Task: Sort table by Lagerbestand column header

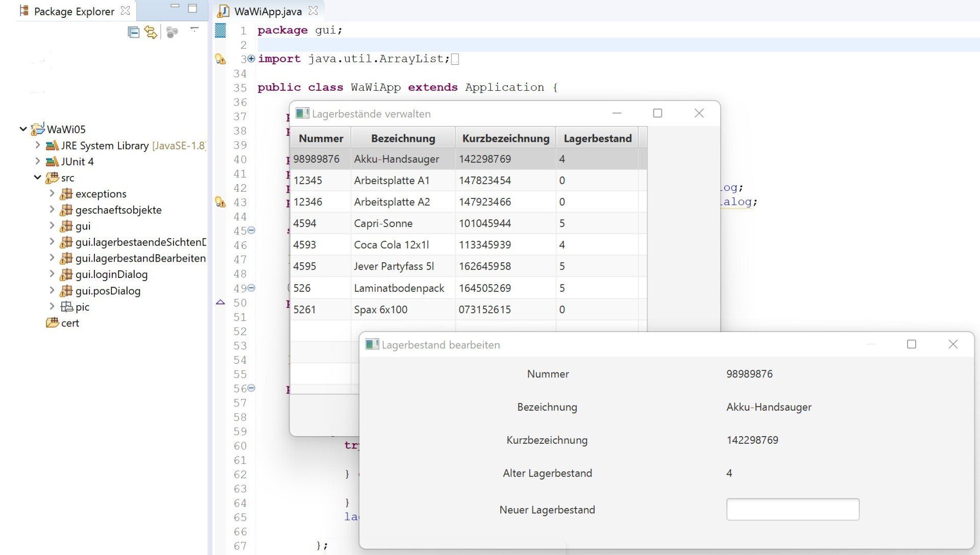Action: [x=597, y=138]
